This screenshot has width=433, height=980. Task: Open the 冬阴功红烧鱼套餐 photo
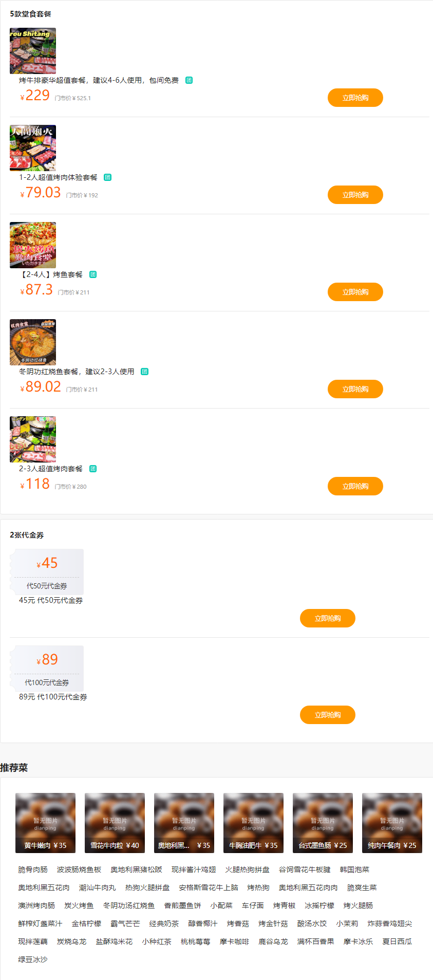point(33,342)
